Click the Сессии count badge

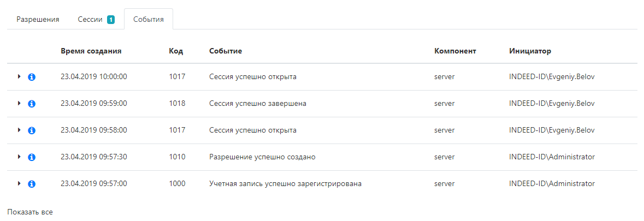point(111,20)
